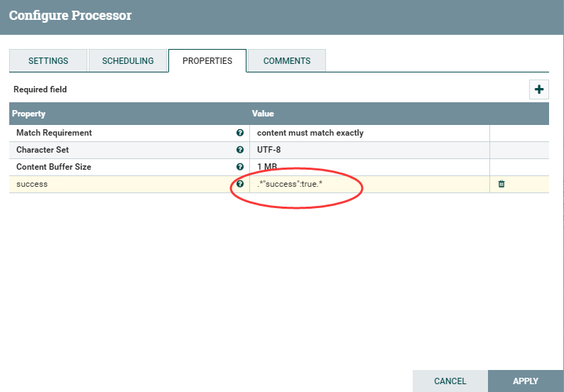Edit the success regex value

(x=369, y=184)
